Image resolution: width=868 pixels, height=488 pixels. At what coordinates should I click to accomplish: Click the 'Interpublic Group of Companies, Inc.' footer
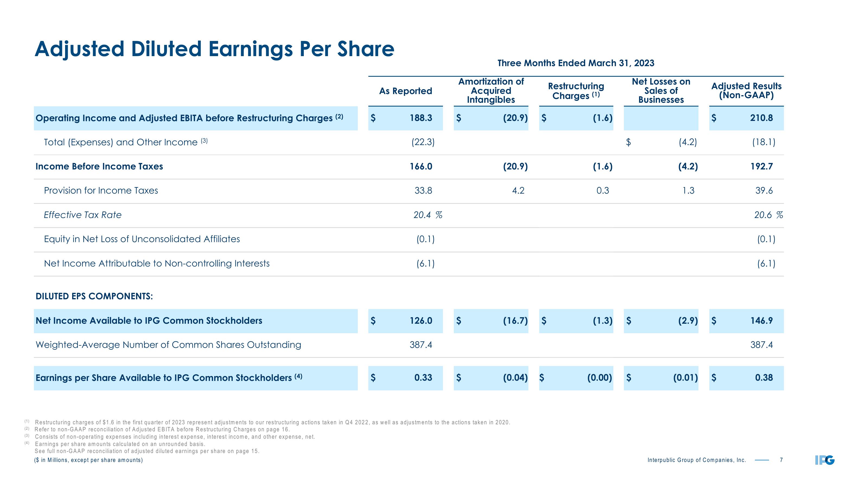697,460
